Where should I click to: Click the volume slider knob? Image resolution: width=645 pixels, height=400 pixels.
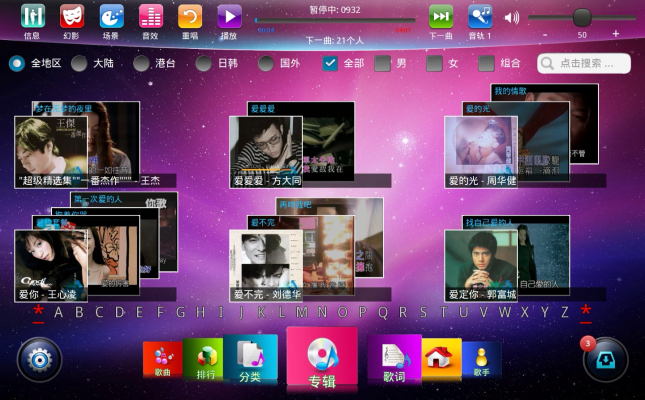582,17
